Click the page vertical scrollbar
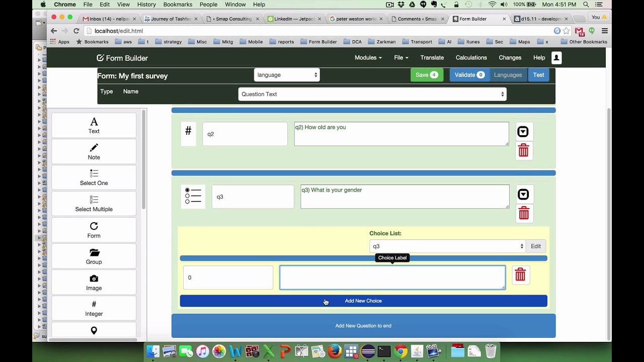The width and height of the screenshot is (644, 362). click(x=609, y=224)
